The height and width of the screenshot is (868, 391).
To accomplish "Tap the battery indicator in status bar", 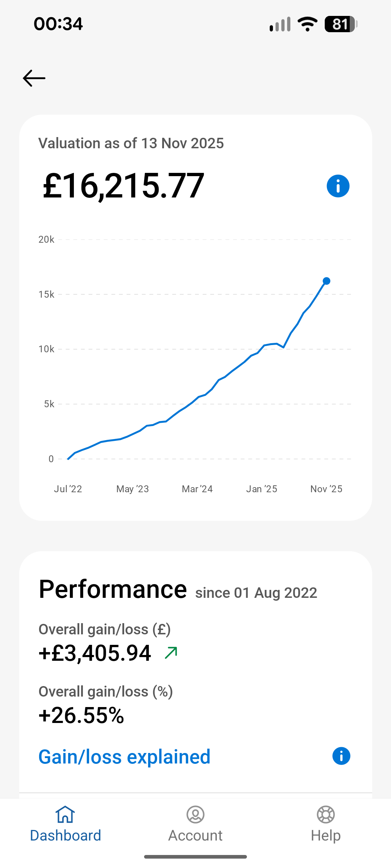I will [341, 24].
